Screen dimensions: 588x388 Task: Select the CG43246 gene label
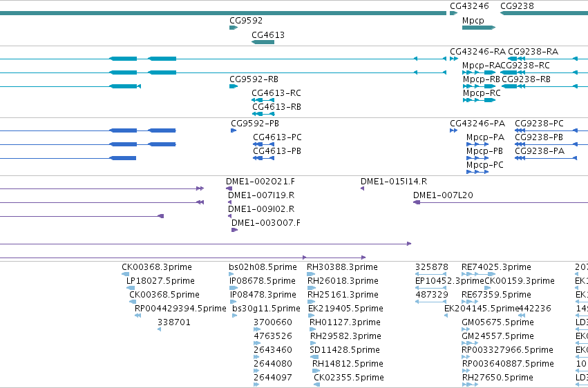click(469, 6)
